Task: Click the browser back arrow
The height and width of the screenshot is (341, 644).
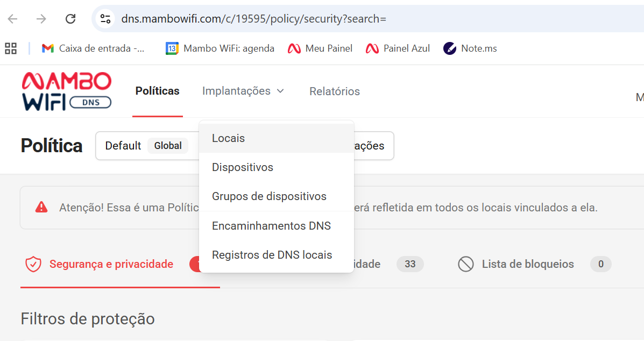Action: pos(12,19)
